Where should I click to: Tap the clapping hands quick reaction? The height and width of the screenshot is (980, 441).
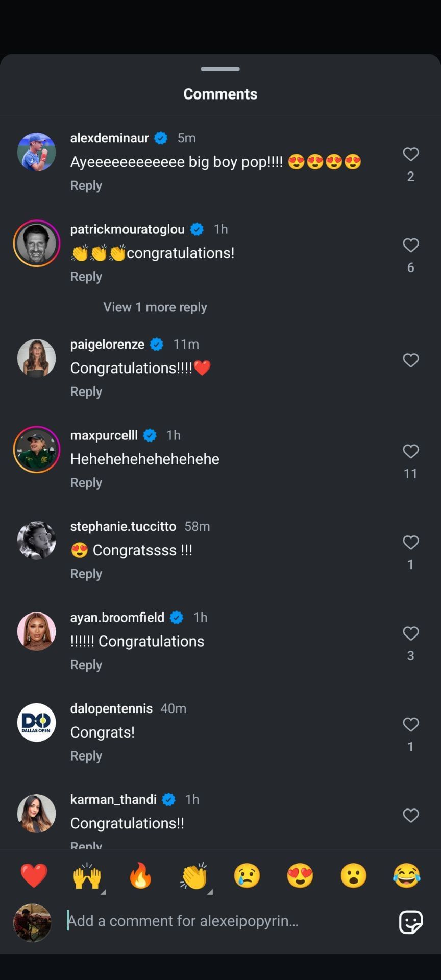tap(194, 876)
